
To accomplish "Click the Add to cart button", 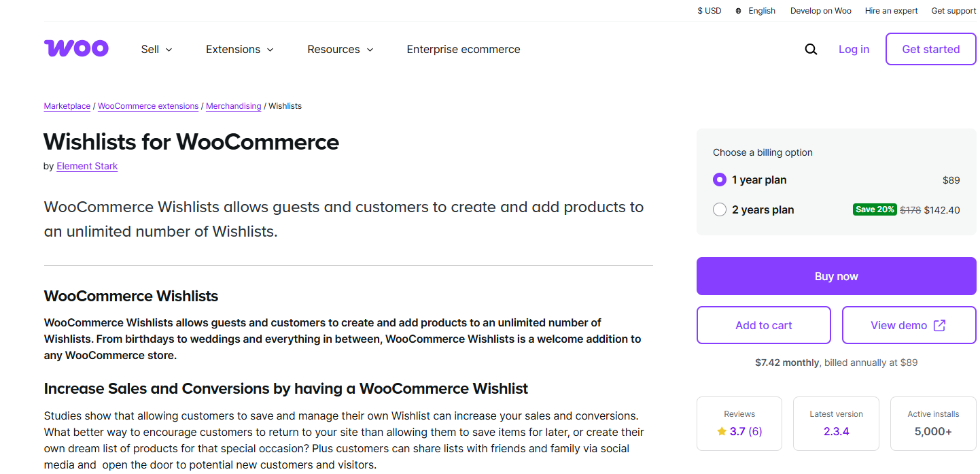I will (764, 325).
